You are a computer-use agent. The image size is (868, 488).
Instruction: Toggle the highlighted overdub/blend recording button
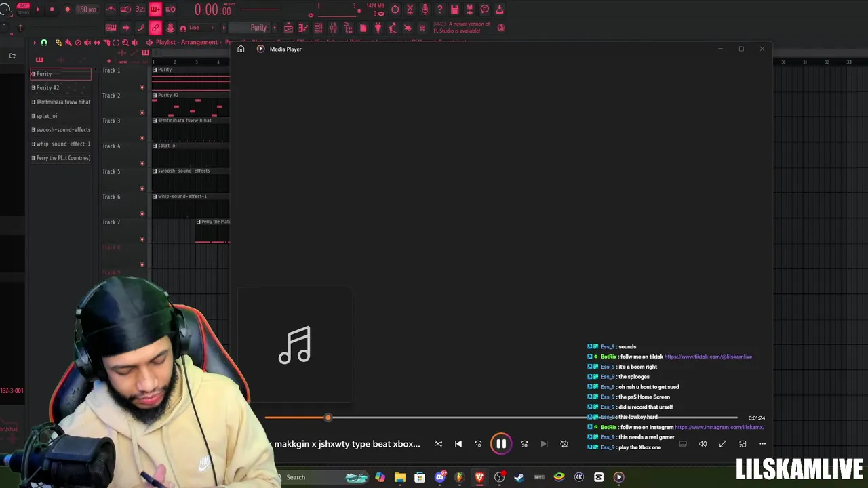[x=155, y=9]
